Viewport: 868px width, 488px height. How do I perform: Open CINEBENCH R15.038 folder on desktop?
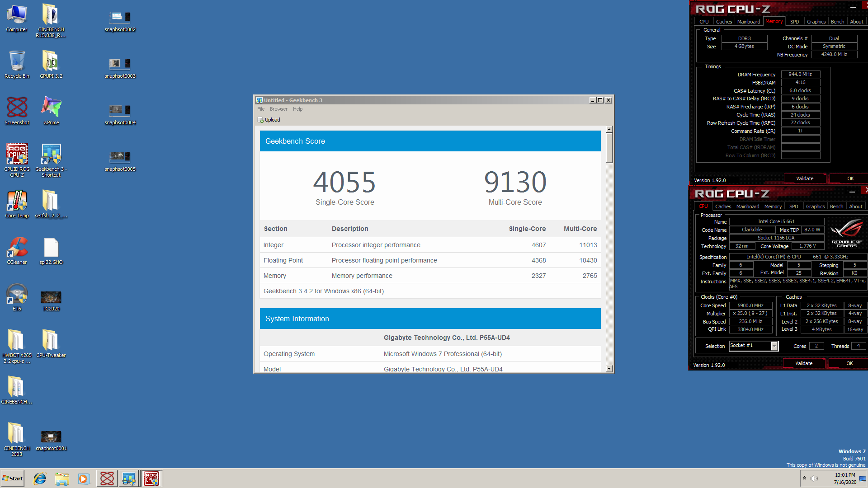(x=51, y=21)
